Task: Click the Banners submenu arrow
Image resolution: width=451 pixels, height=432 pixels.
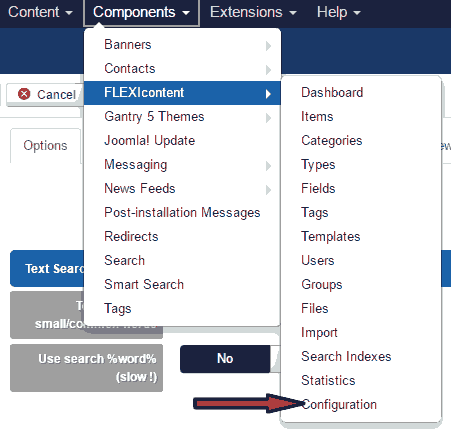Action: [268, 46]
